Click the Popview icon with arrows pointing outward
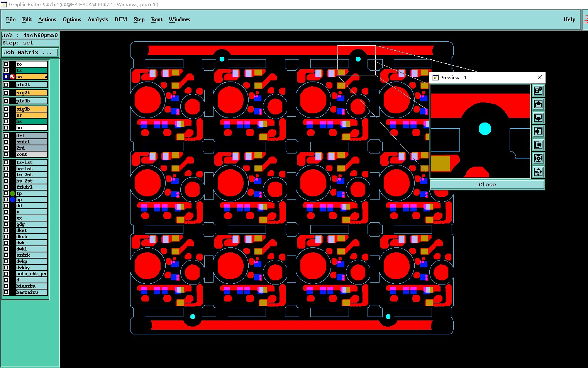Image resolution: width=588 pixels, height=368 pixels. click(x=538, y=172)
